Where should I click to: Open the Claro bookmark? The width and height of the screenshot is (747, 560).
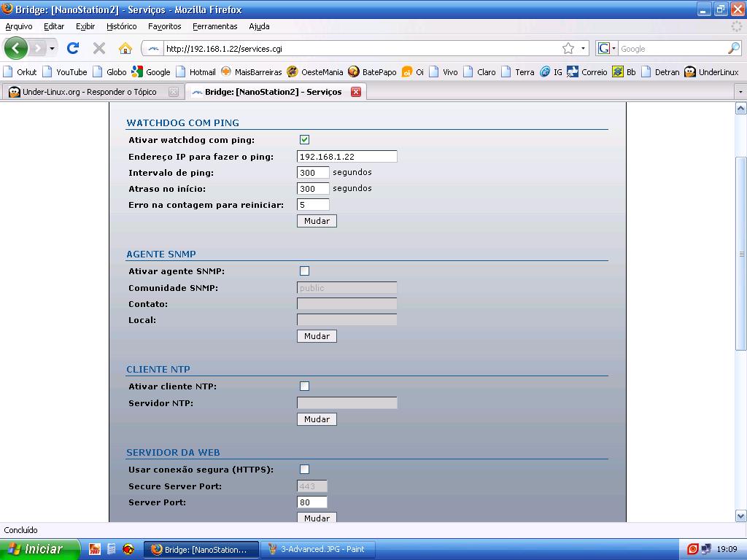click(480, 72)
